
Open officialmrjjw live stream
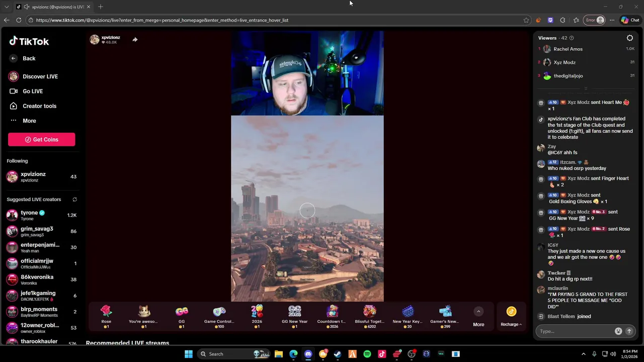tap(41, 263)
